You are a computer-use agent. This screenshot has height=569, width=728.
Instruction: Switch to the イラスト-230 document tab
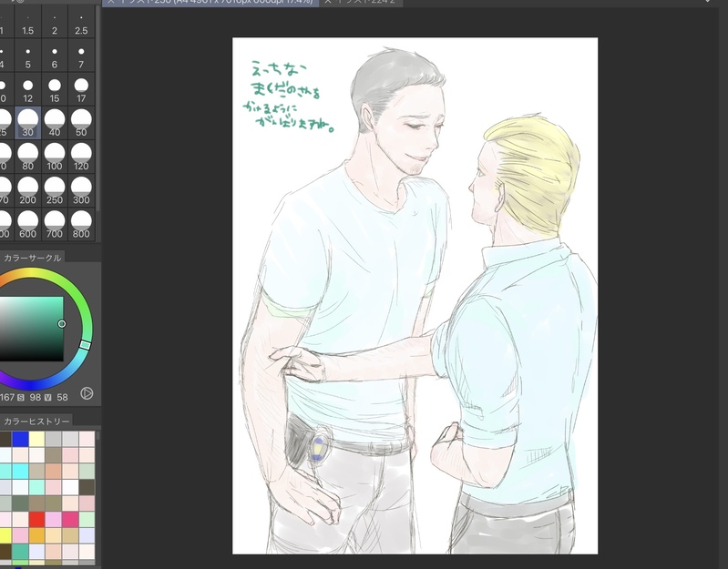tap(210, 3)
